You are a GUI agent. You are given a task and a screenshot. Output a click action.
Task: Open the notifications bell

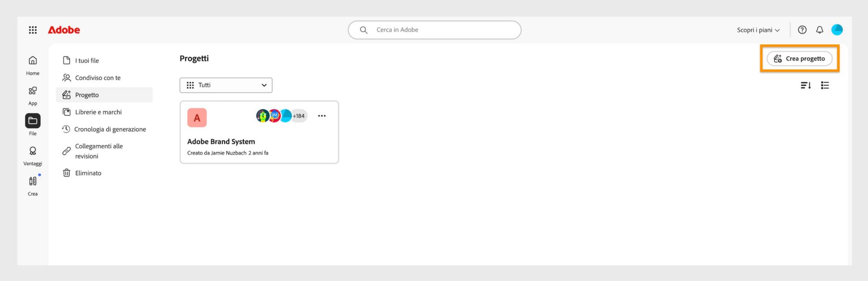click(x=819, y=29)
